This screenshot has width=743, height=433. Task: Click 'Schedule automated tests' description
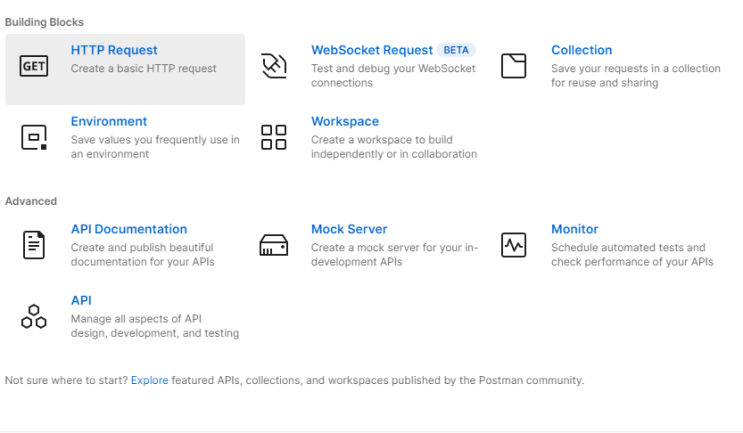coord(632,255)
